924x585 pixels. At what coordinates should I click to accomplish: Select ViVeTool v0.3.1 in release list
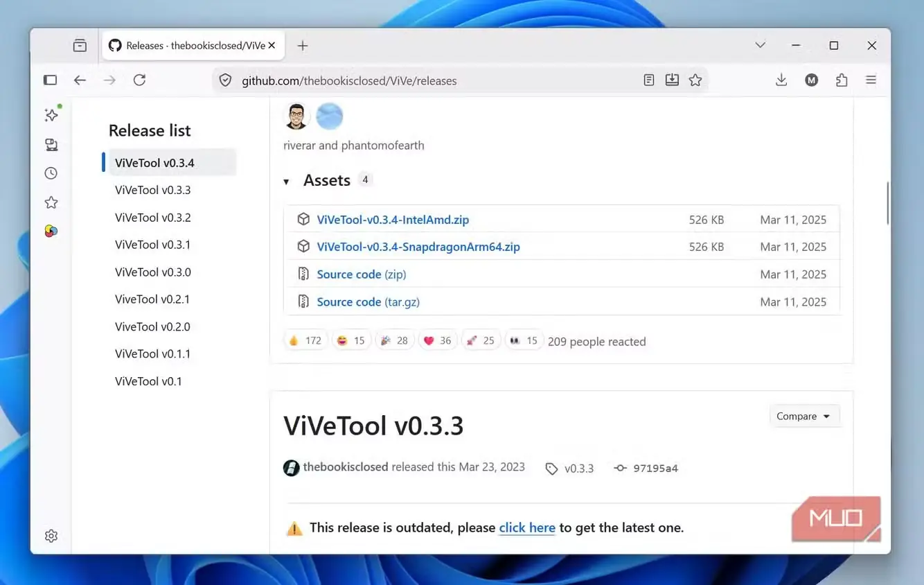(x=152, y=245)
